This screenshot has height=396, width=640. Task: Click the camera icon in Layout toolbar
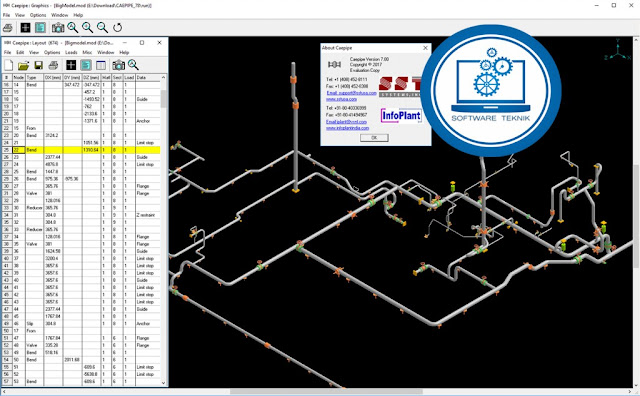[118, 65]
